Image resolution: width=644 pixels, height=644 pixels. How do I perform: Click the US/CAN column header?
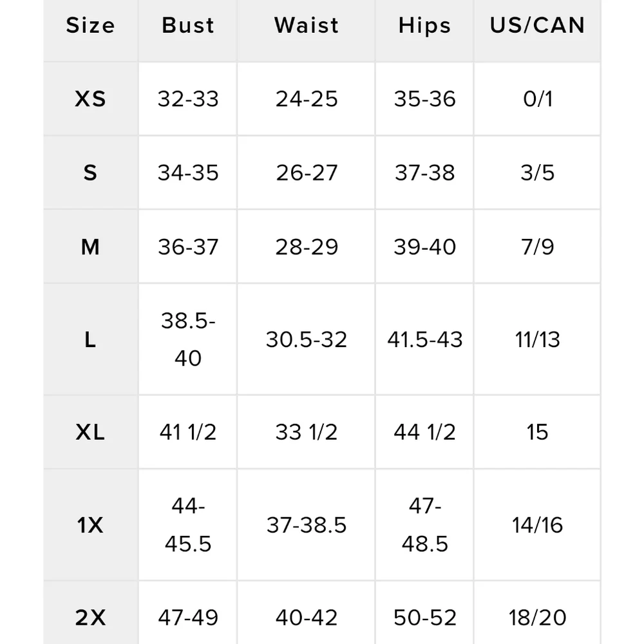click(x=537, y=26)
